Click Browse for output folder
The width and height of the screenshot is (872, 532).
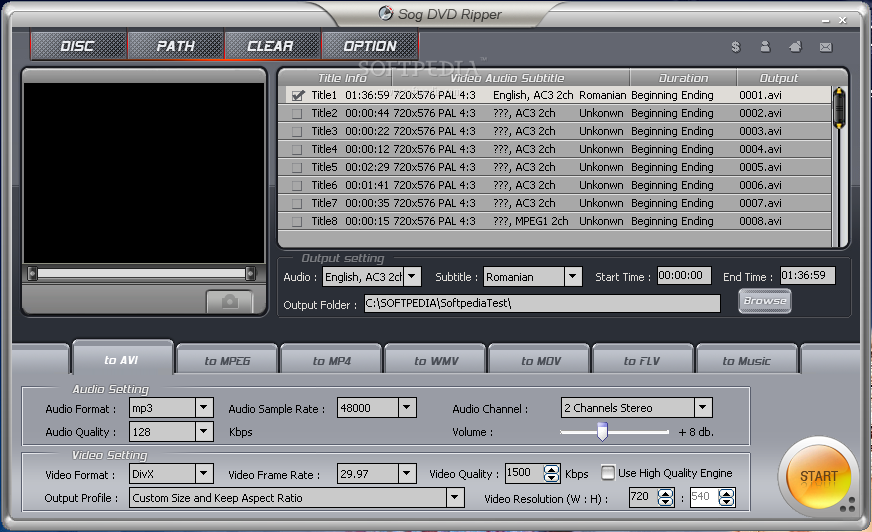(765, 301)
